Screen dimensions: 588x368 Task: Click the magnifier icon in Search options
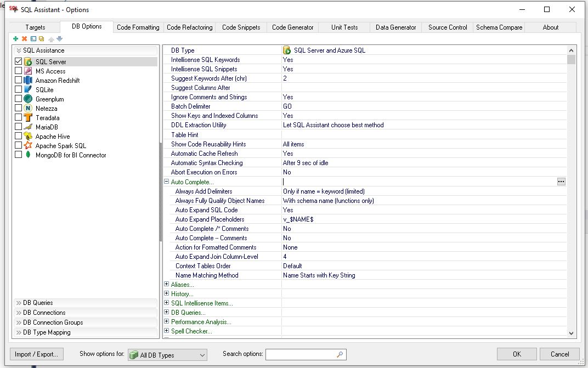click(x=340, y=354)
